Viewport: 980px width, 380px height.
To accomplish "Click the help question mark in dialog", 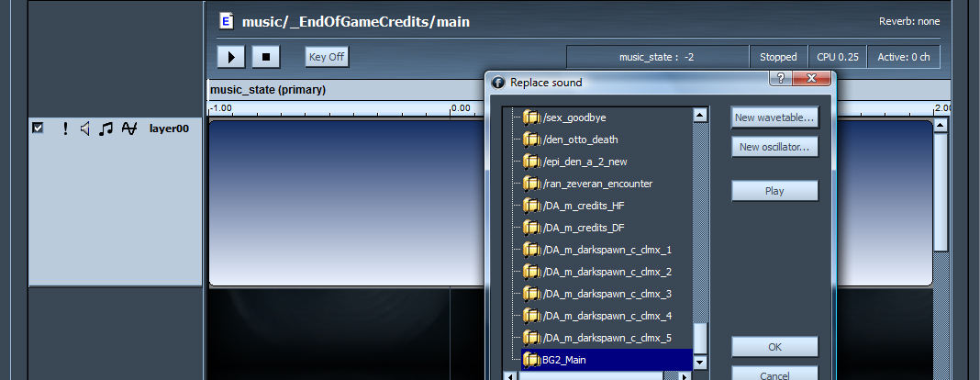I will pyautogui.click(x=781, y=80).
